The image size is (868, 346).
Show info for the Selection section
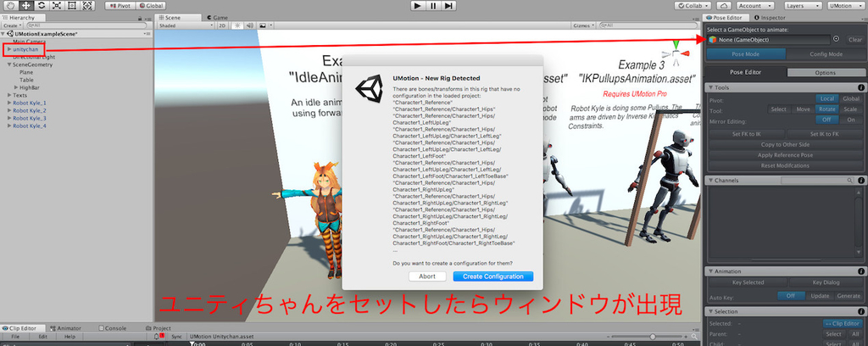pos(861,312)
